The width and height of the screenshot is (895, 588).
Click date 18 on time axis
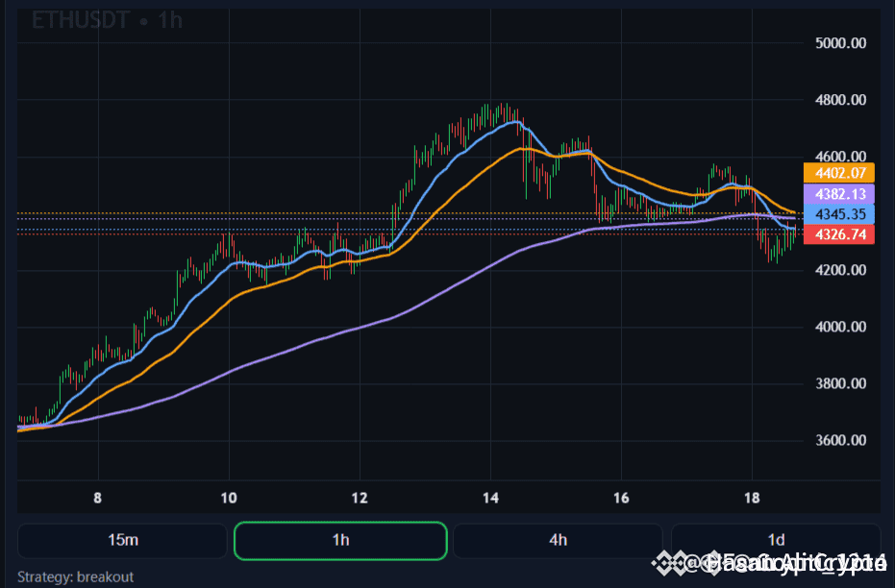[x=752, y=498]
